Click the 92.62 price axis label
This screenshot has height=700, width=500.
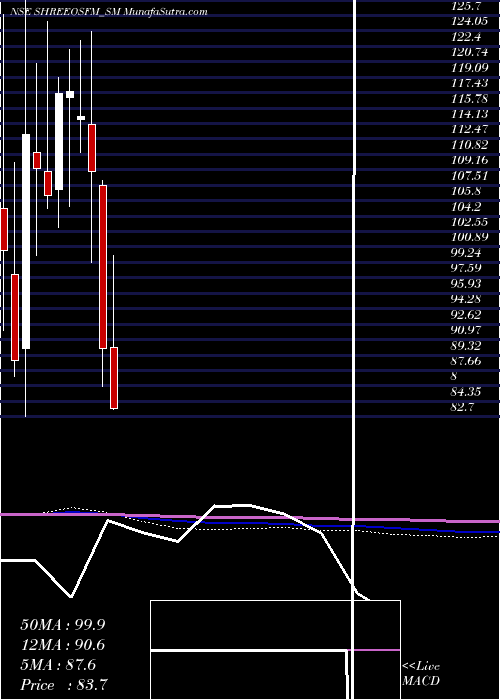point(467,315)
